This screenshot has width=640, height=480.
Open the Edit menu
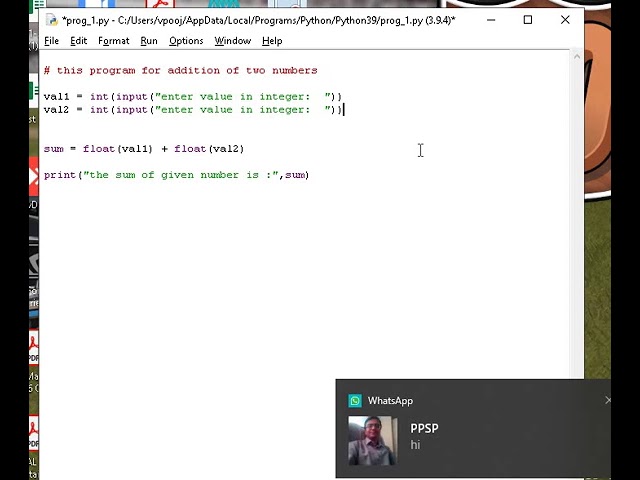(78, 41)
